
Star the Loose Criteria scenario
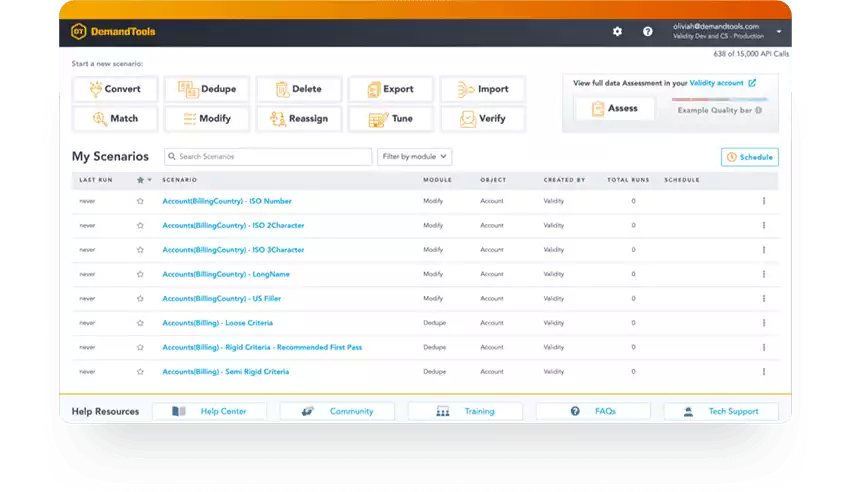tap(140, 323)
